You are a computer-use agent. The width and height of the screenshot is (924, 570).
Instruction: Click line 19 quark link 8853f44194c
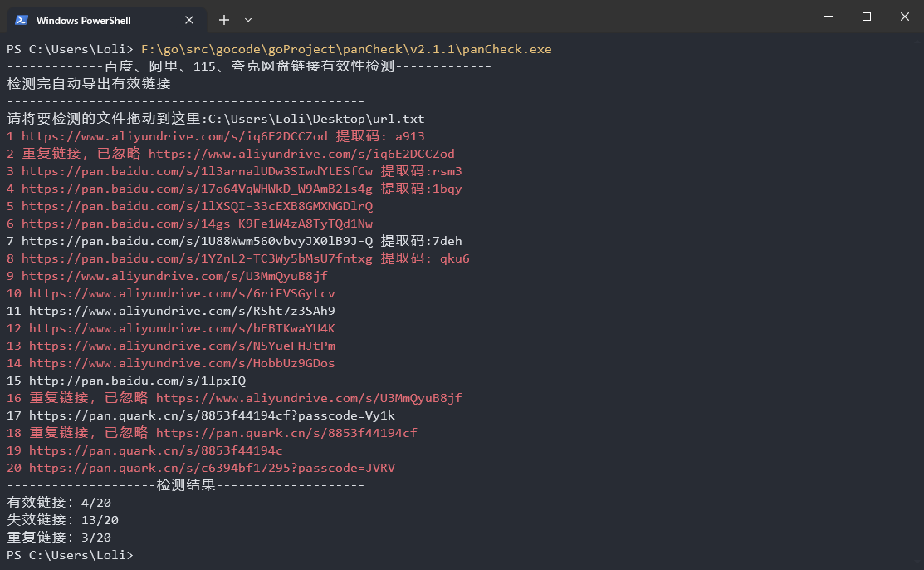155,450
